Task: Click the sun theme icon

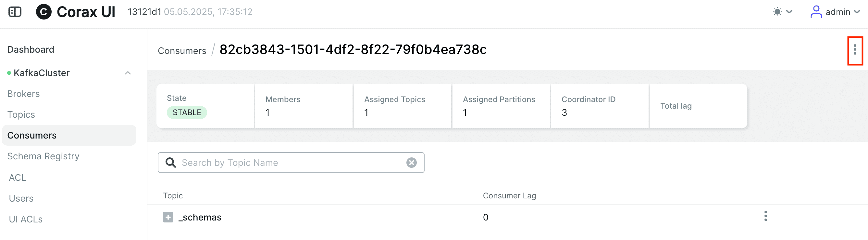Action: 777,12
